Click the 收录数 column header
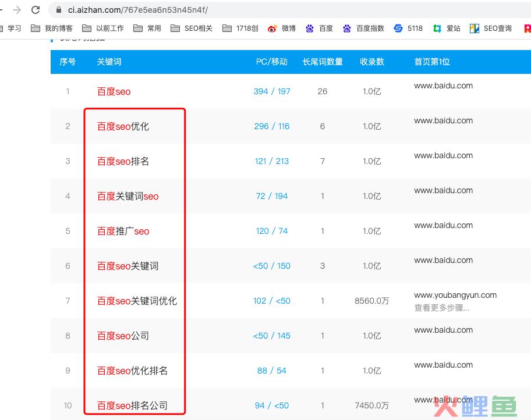This screenshot has width=531, height=420. [x=372, y=62]
